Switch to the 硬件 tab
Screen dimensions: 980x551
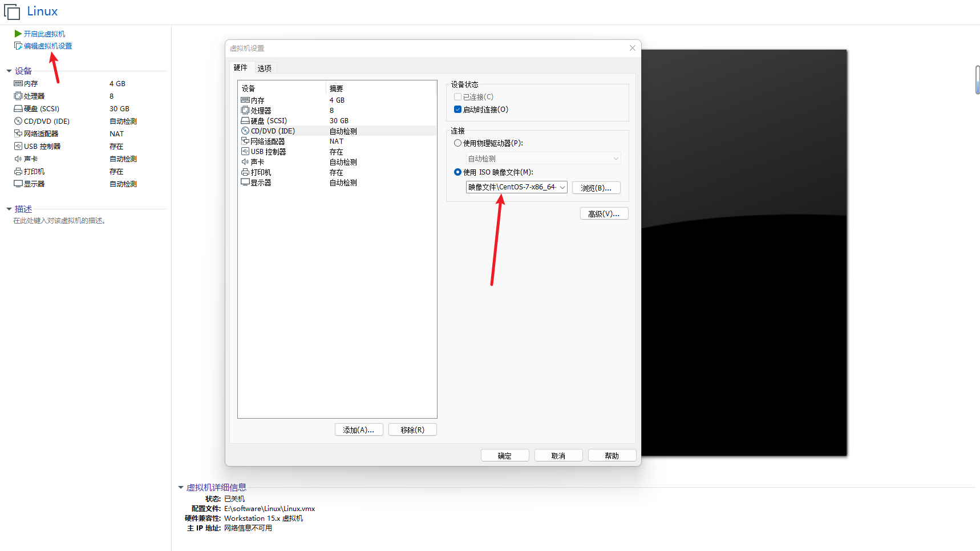(x=241, y=68)
